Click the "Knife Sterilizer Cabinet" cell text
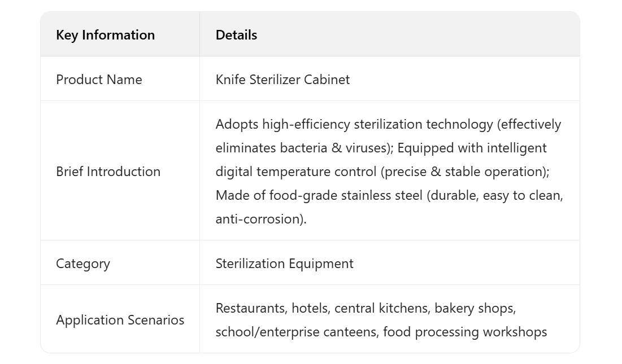 point(282,80)
